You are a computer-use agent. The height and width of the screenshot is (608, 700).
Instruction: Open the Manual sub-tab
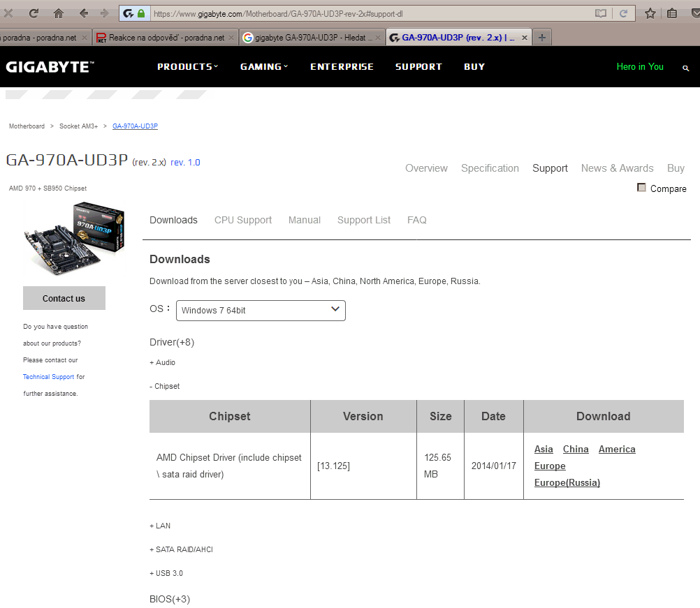coord(305,220)
